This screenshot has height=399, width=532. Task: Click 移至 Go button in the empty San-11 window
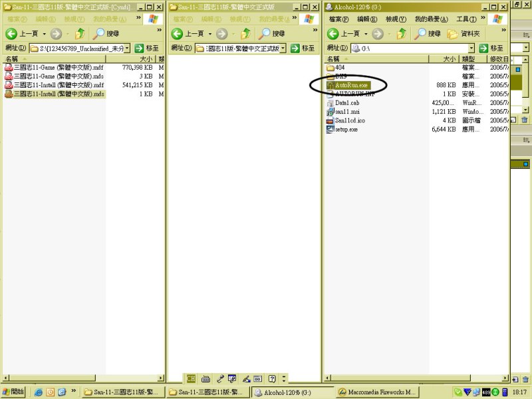coord(303,49)
